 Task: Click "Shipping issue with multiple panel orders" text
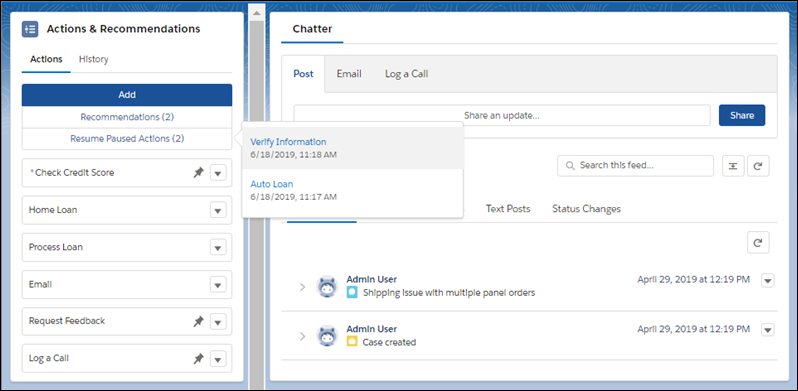pyautogui.click(x=449, y=293)
